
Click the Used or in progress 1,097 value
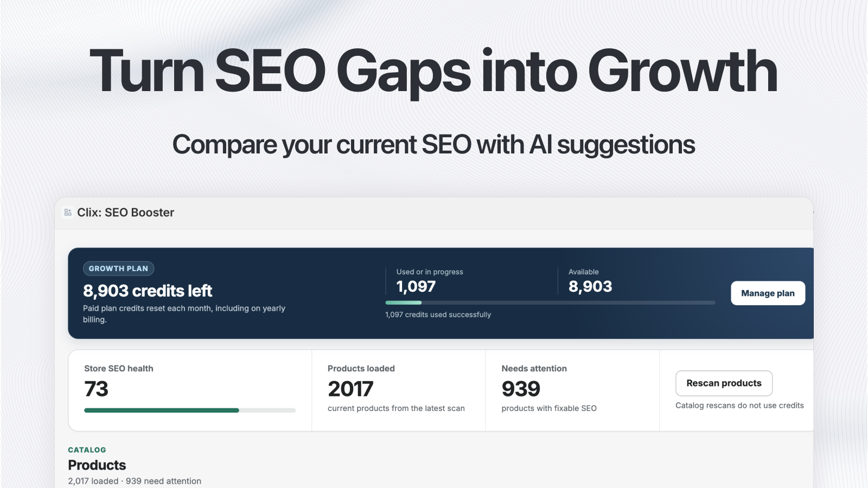[x=416, y=286]
